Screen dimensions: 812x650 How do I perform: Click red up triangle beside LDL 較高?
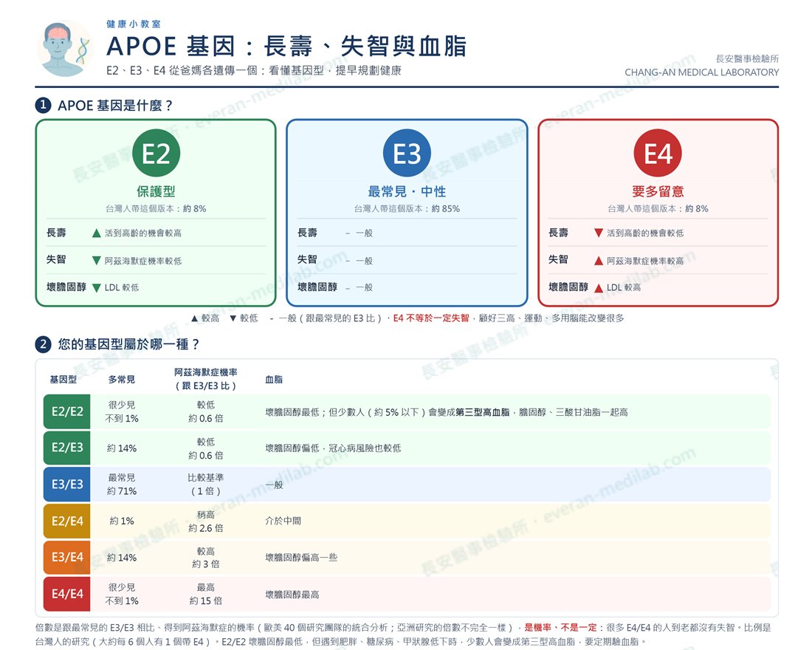click(x=599, y=287)
